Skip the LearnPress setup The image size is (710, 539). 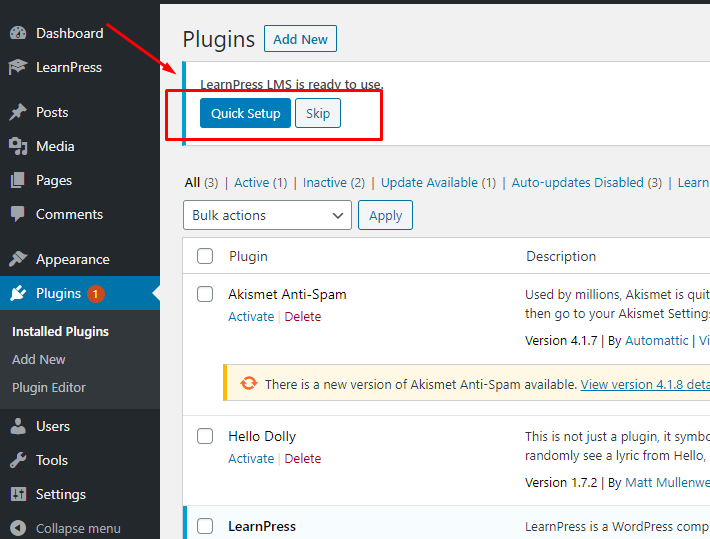pos(318,113)
